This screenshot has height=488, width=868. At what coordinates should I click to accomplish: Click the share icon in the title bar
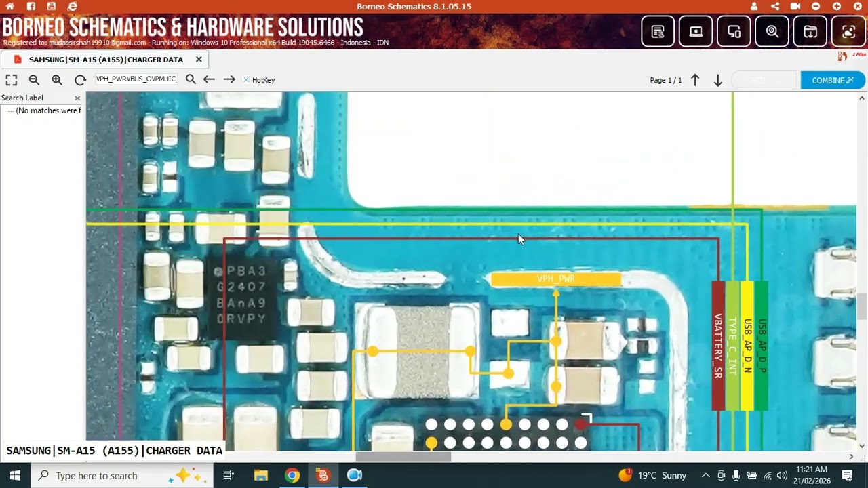(775, 6)
